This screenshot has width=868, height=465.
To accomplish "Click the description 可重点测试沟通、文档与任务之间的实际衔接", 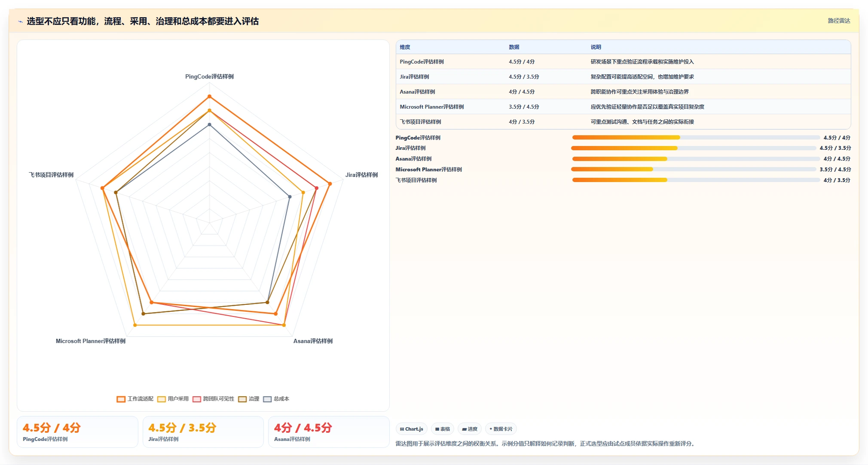I will click(x=642, y=122).
